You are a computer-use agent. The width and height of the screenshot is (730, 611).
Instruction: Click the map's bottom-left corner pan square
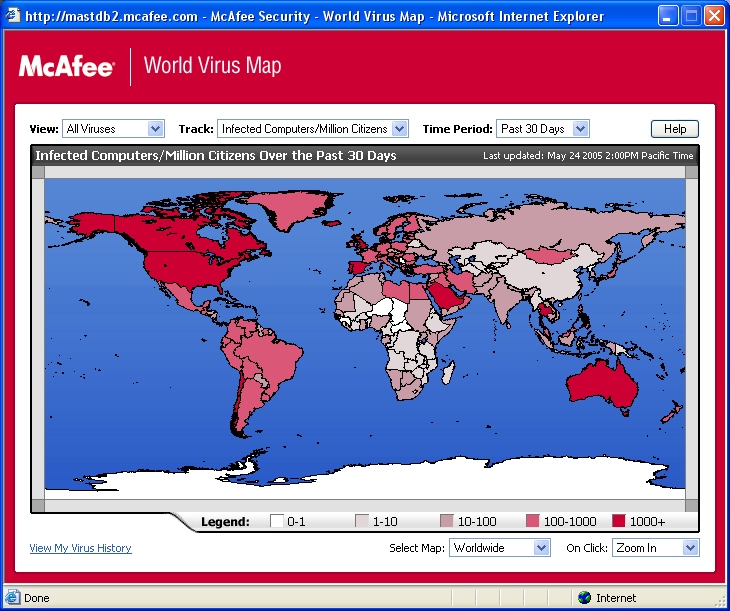click(38, 505)
